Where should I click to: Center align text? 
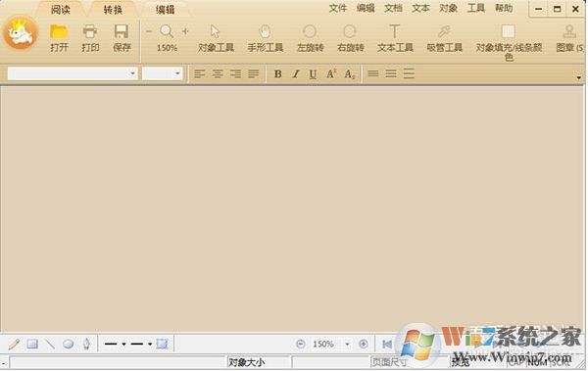pos(218,73)
